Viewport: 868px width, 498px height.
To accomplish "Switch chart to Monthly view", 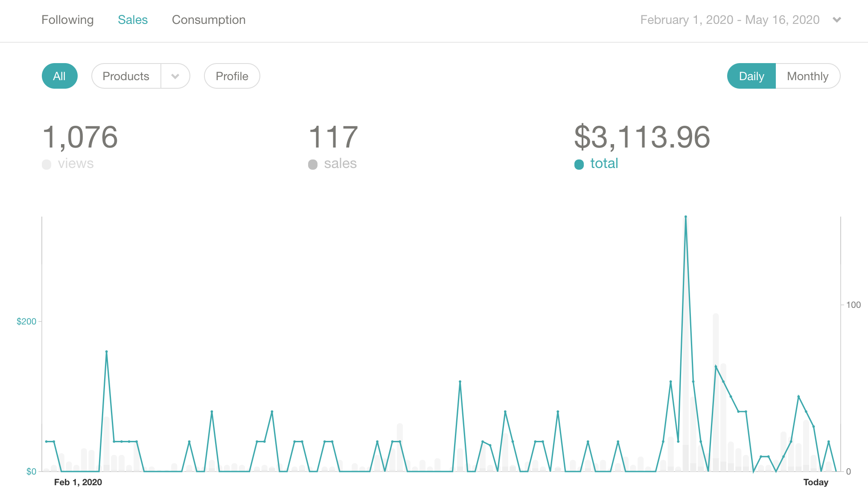I will coord(807,76).
